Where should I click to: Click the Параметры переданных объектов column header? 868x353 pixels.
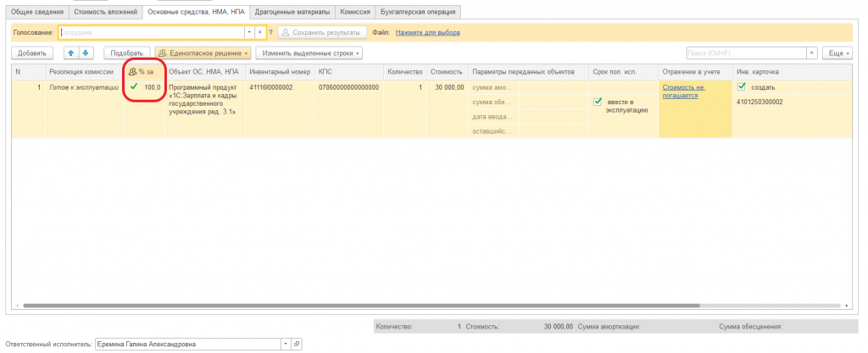coord(528,72)
